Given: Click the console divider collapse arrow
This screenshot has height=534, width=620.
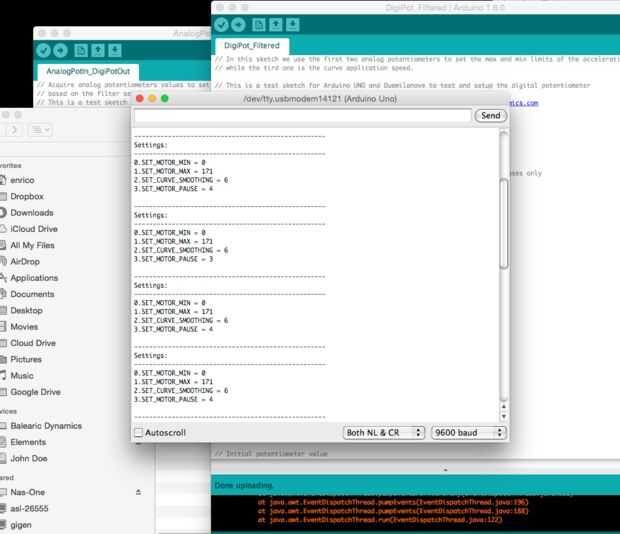Looking at the screenshot, I should 446,470.
